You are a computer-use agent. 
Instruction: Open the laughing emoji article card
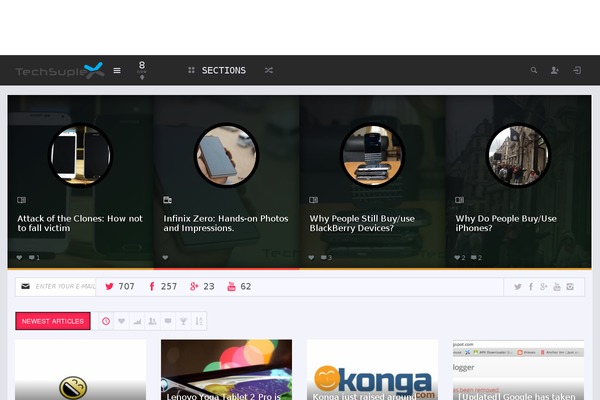[x=80, y=370]
